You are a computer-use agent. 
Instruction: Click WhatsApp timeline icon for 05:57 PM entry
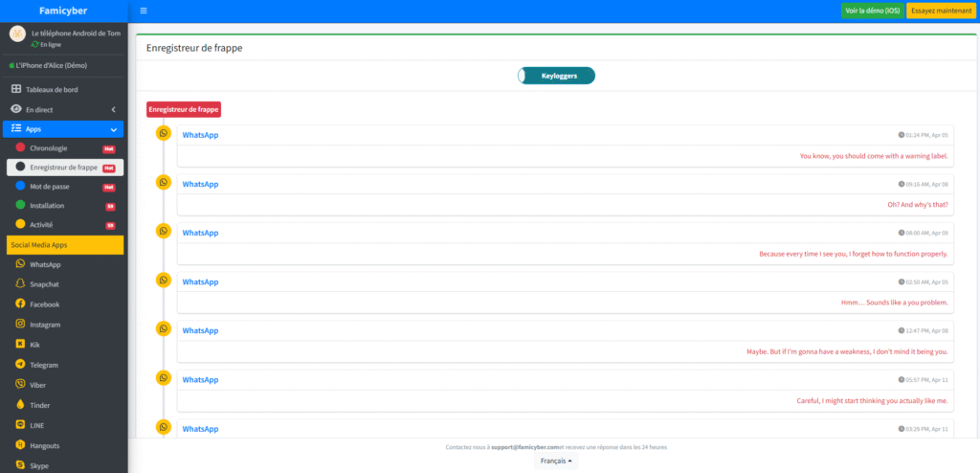point(163,378)
